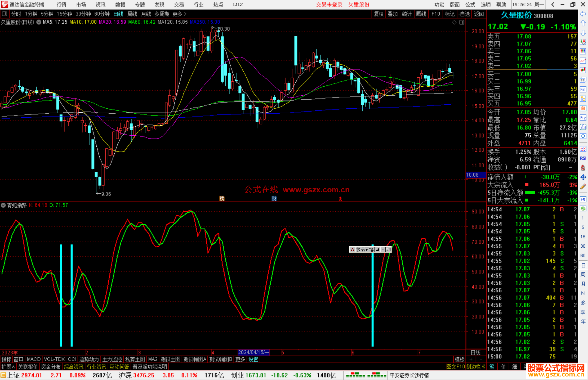588x380 pixels.
Task: Click the candlestick chart sidebar icon
Action: [x=583, y=70]
